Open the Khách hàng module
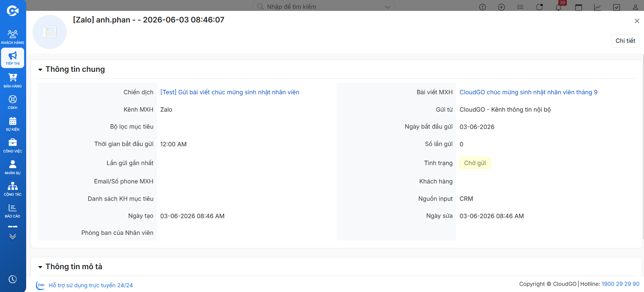Viewport: 644px width, 292px height. pyautogui.click(x=13, y=37)
